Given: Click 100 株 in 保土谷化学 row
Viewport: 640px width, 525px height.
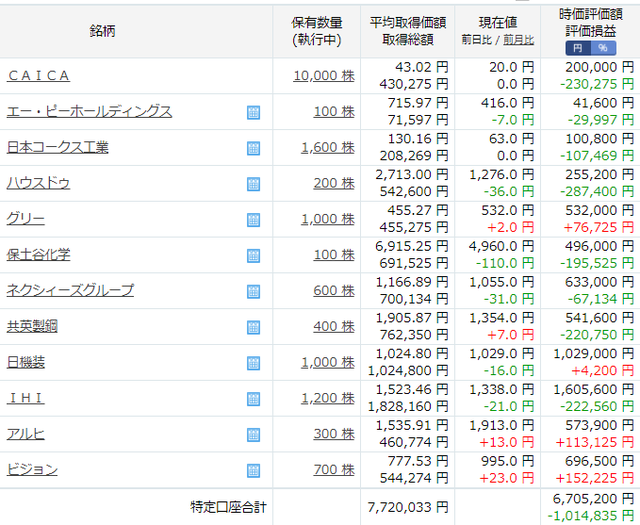Looking at the screenshot, I should [334, 255].
